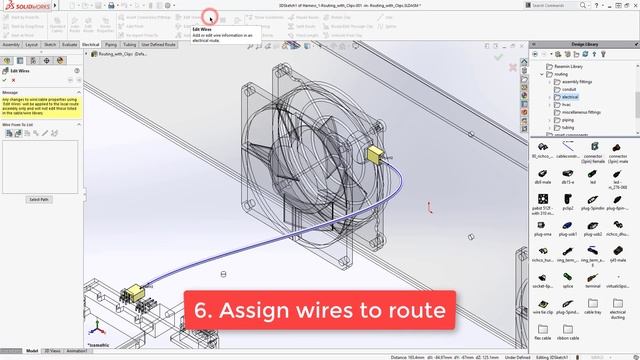Viewport: 640px width, 360px height.
Task: Click the Select Path button
Action: [39, 200]
